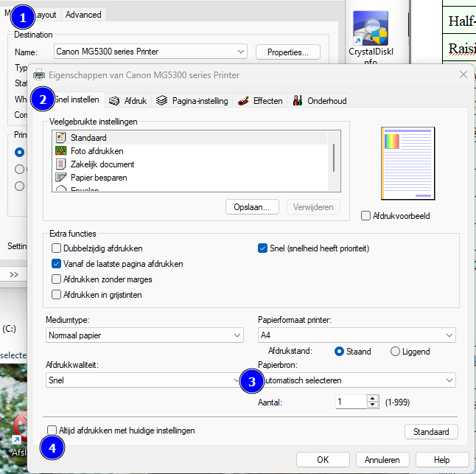Expand the print dialog with >> button
This screenshot has height=474, width=476.
click(14, 274)
